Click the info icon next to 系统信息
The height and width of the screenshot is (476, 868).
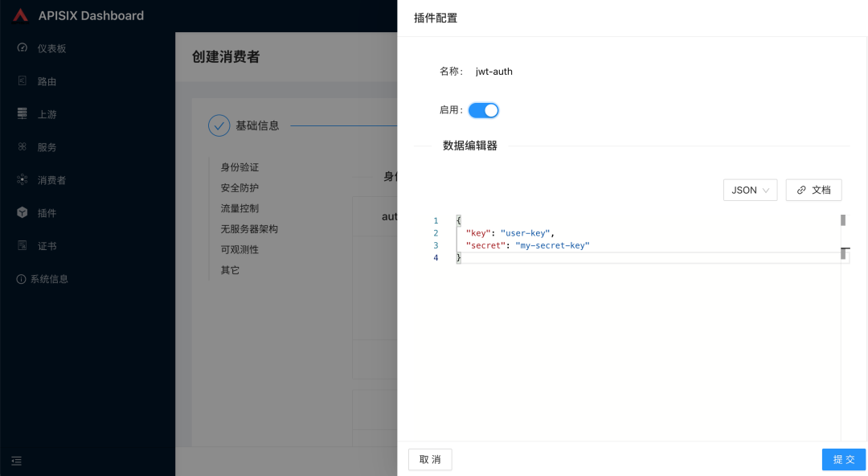[x=21, y=279]
